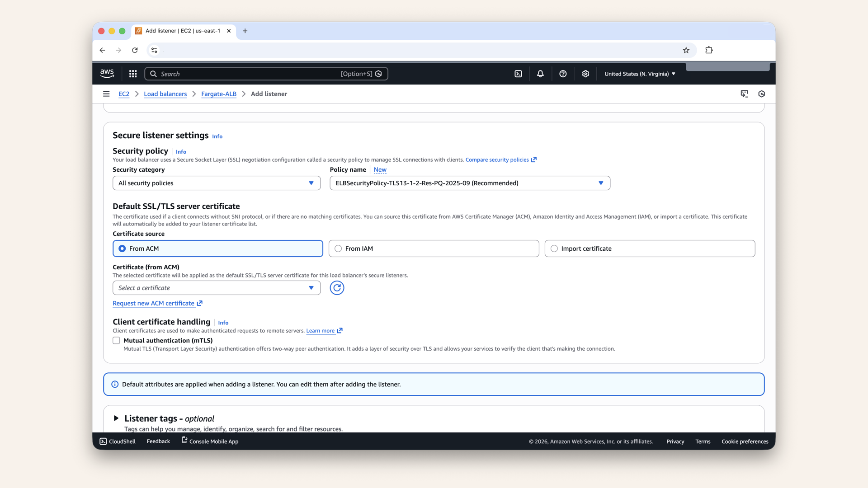Open the region selector showing United States (N. Virginia)
The width and height of the screenshot is (868, 488).
639,73
